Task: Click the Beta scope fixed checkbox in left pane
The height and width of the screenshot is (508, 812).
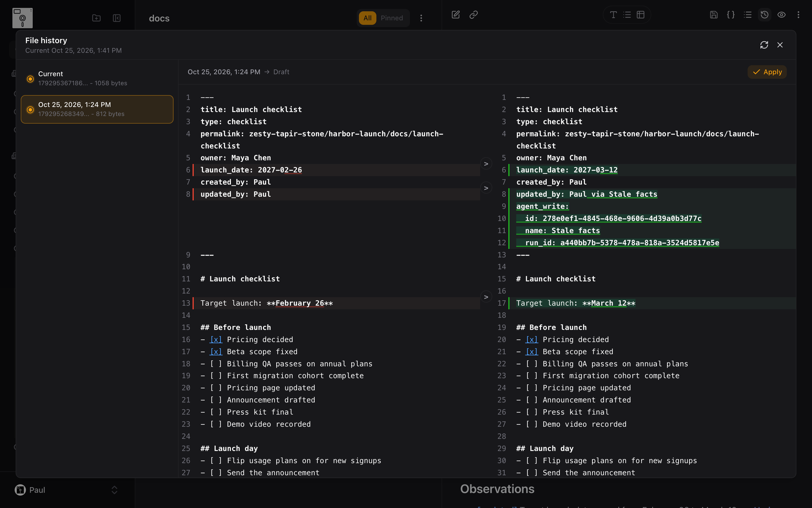Action: tap(216, 351)
